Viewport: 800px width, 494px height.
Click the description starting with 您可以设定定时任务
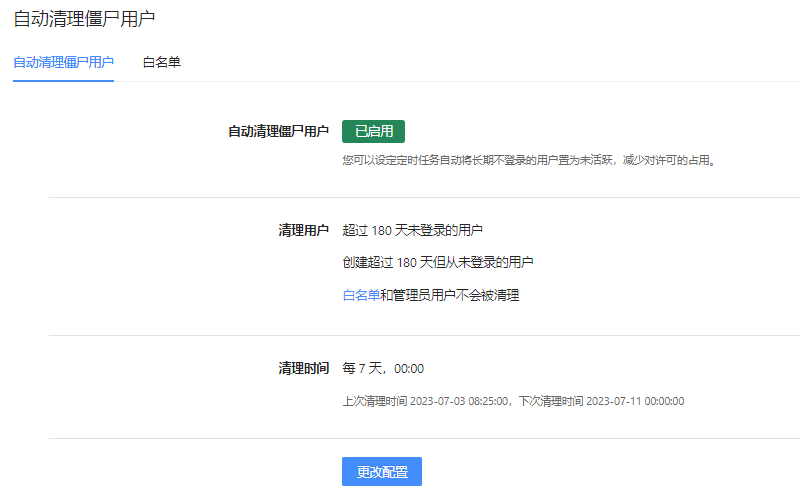[x=529, y=159]
